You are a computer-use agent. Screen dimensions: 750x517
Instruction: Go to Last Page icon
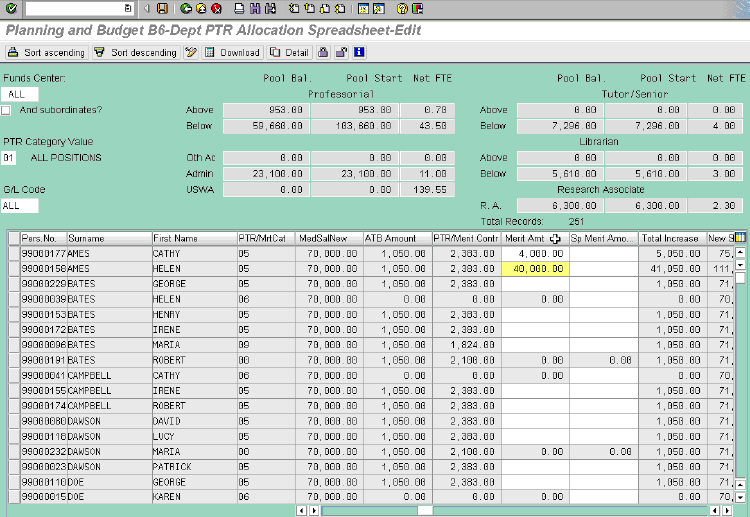pos(340,8)
